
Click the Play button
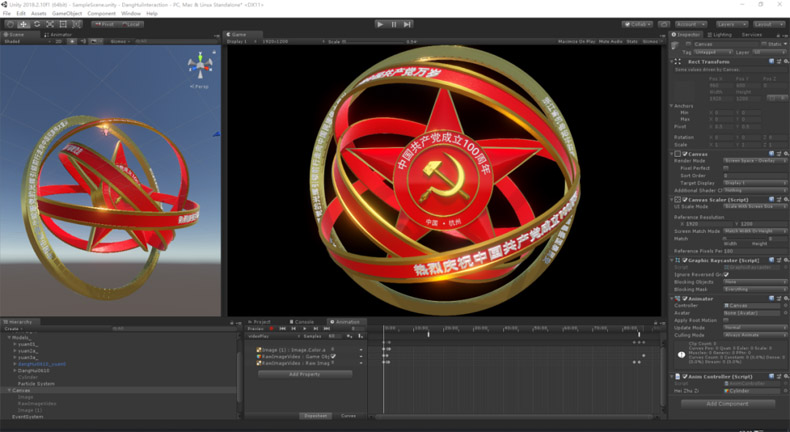tap(380, 24)
